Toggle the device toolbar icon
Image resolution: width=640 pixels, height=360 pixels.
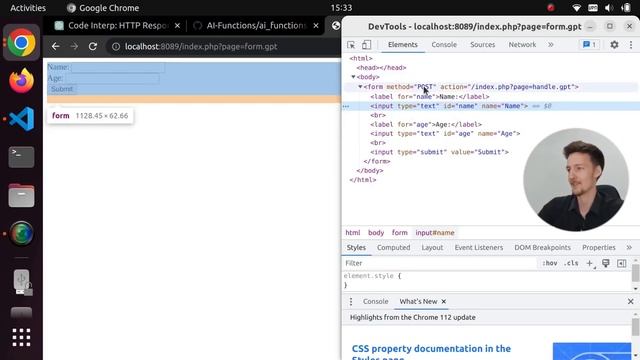(x=367, y=44)
